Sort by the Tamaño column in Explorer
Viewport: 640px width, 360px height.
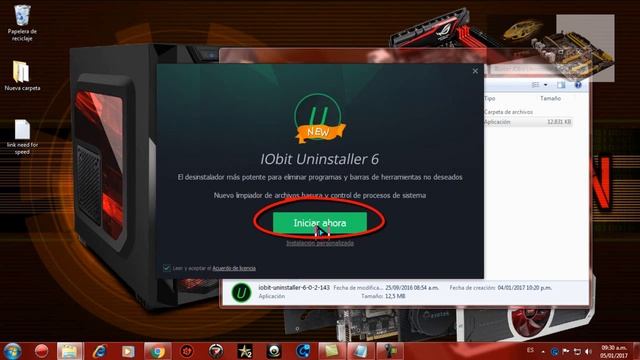[550, 98]
